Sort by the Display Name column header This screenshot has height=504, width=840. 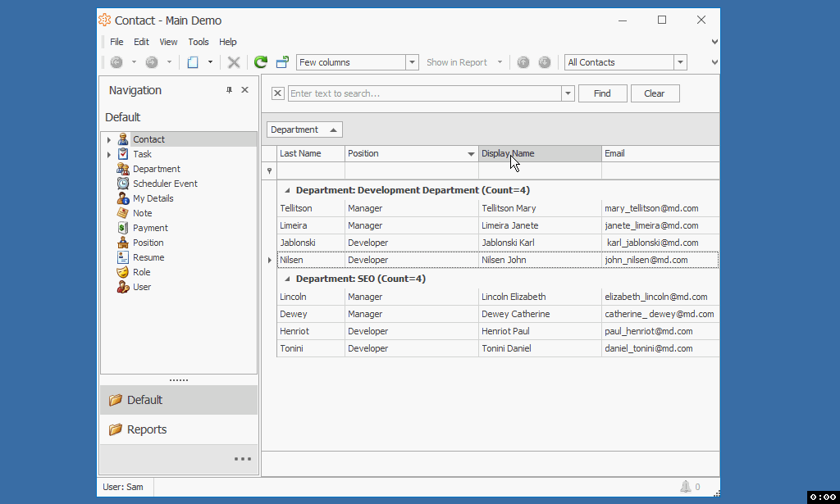pyautogui.click(x=540, y=153)
